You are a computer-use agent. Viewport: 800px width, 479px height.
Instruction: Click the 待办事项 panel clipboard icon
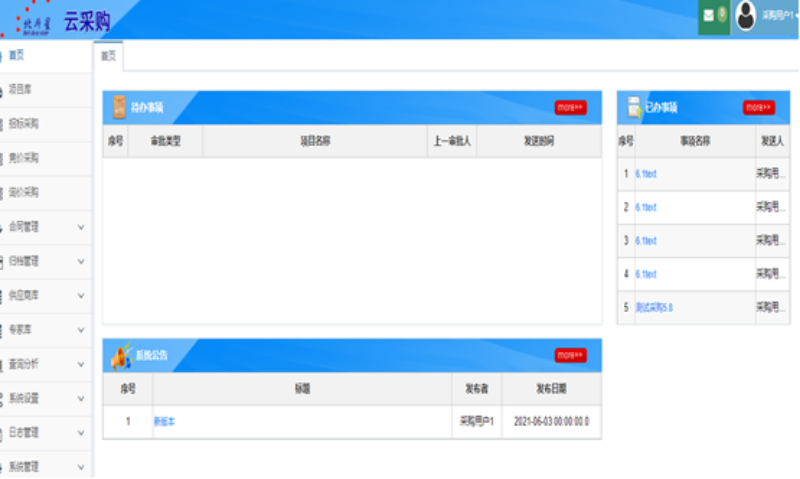[119, 107]
